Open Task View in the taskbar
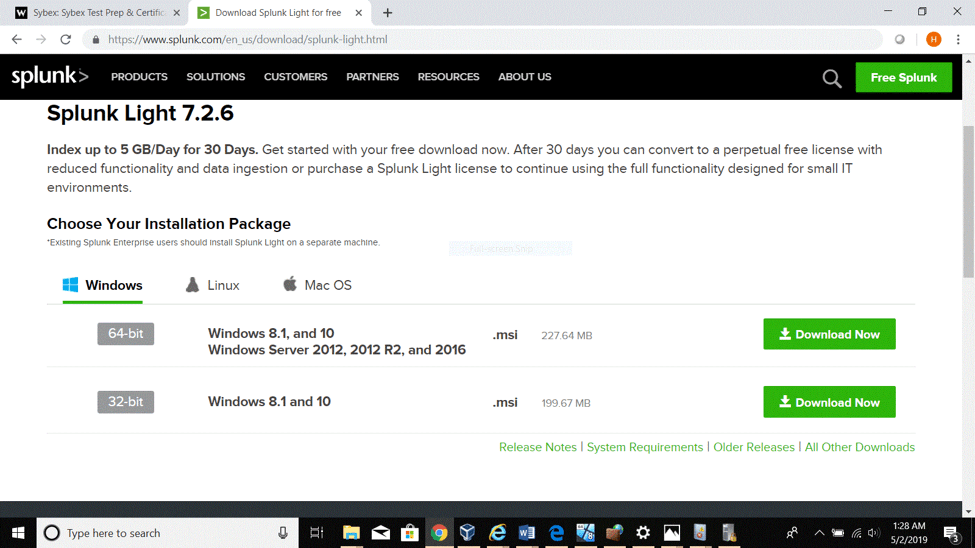Viewport: 975px width, 548px height. click(x=317, y=533)
